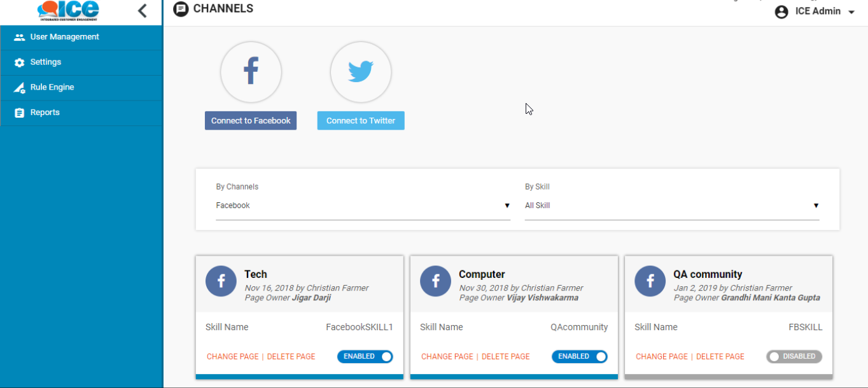Screen dimensions: 868x388
Task: Open User Management in the sidebar
Action: pyautogui.click(x=64, y=37)
